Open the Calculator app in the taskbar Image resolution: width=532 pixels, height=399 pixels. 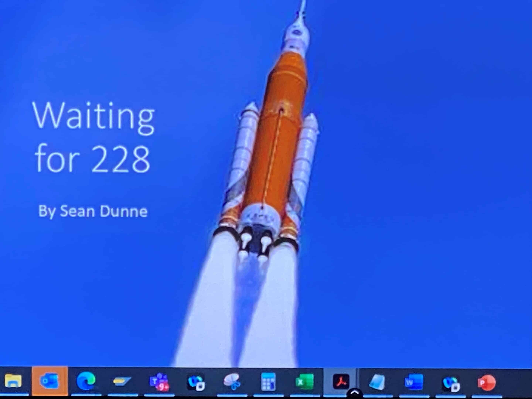click(268, 382)
